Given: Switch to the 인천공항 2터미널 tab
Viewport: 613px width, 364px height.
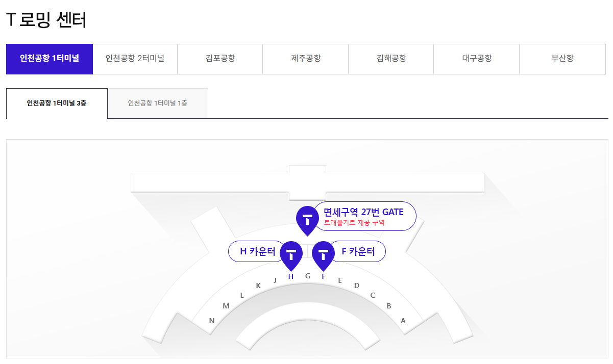Looking at the screenshot, I should click(135, 59).
